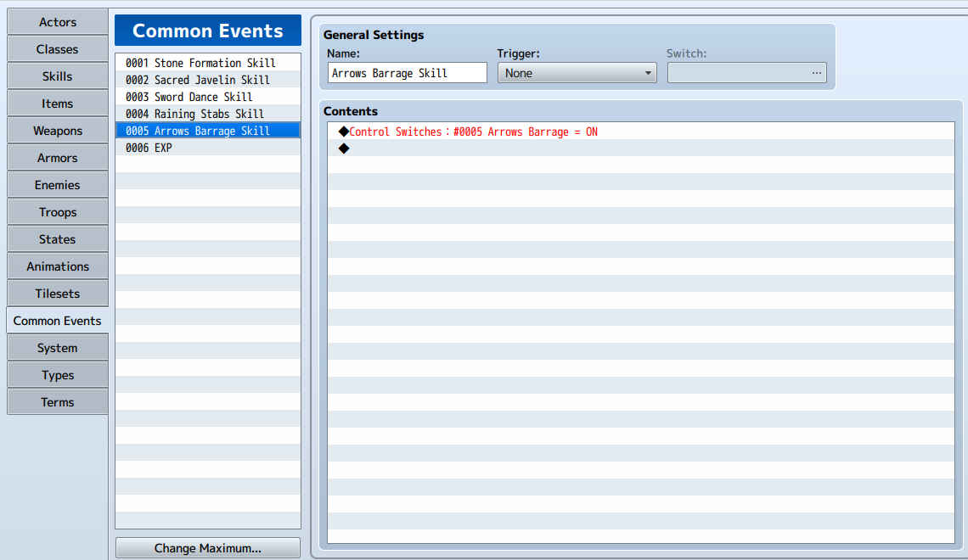The image size is (968, 560).
Task: Select 0001 Stone Formation Skill event
Action: point(208,63)
